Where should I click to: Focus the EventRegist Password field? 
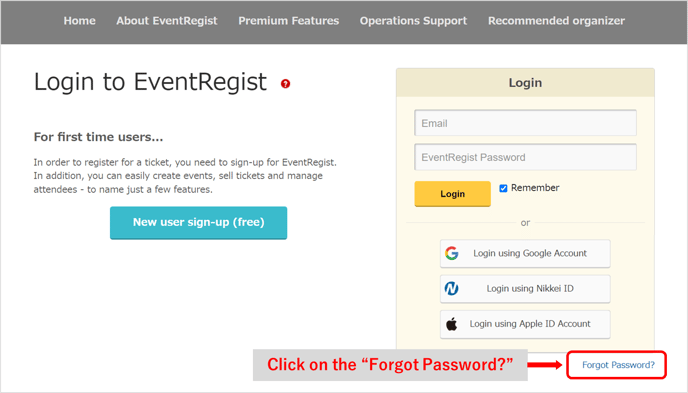[525, 157]
